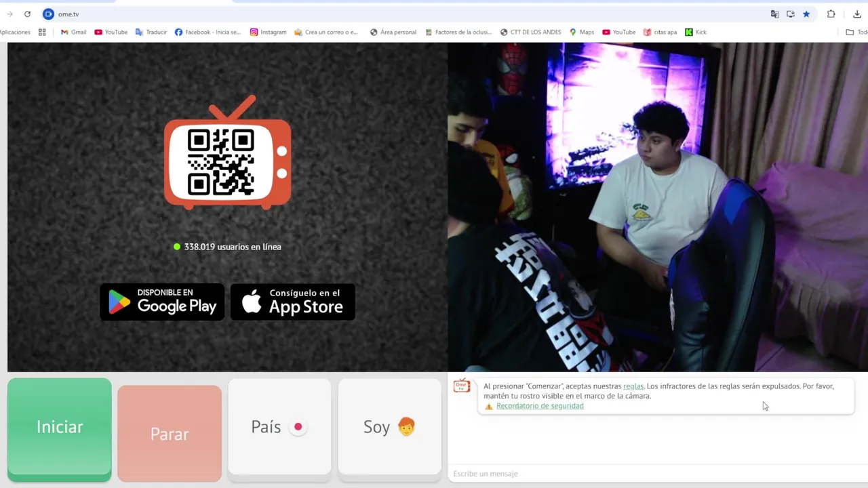The height and width of the screenshot is (488, 868).
Task: Open the Traducir bookmark
Action: [151, 32]
